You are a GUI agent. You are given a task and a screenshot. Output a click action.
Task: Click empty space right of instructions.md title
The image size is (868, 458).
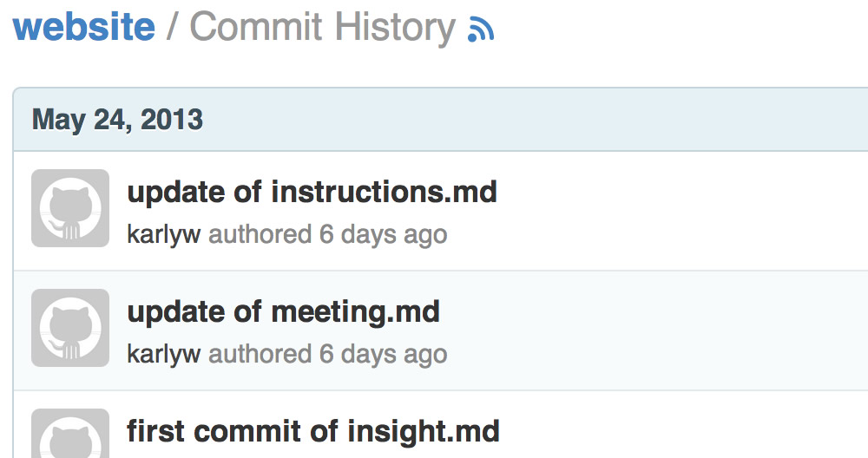tap(677, 191)
